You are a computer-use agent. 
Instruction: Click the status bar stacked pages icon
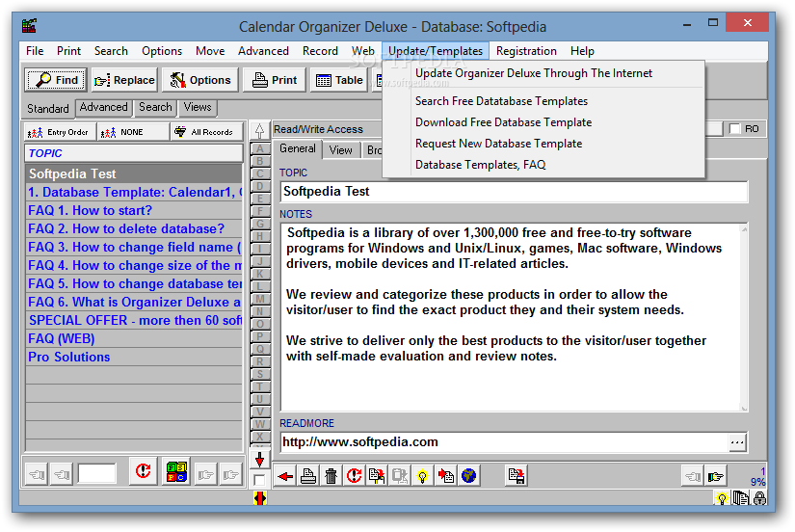741,498
